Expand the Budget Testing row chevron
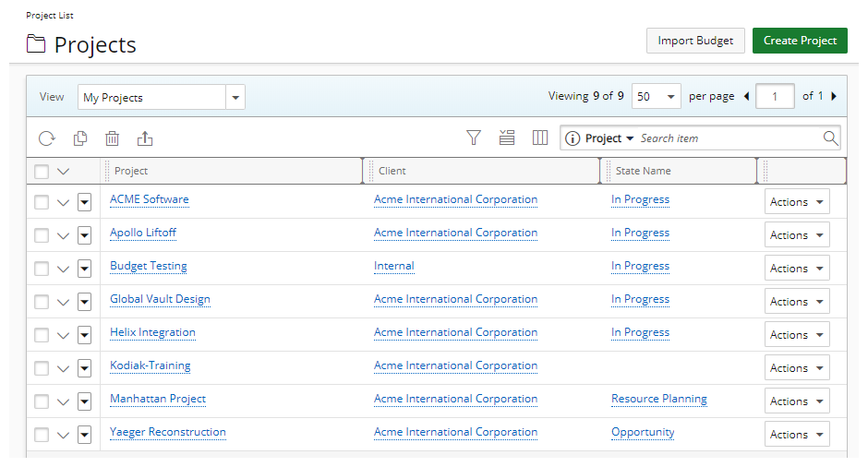Screen dimensions: 868x467 pos(63,269)
